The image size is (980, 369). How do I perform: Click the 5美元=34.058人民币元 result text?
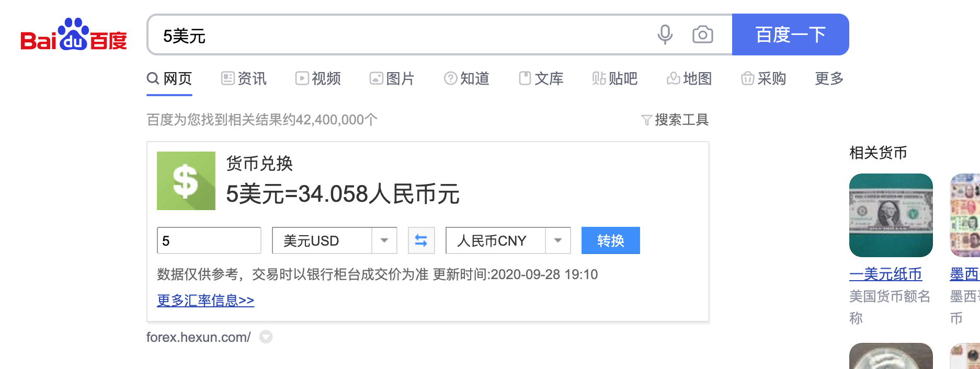click(x=343, y=194)
